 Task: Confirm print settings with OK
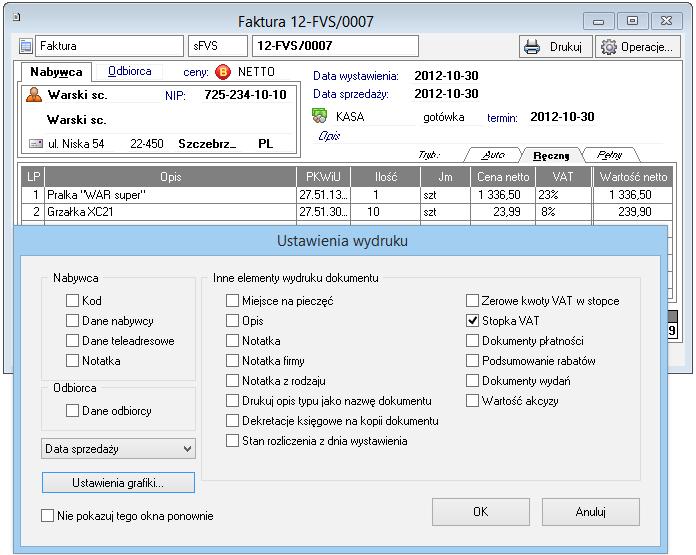(481, 512)
